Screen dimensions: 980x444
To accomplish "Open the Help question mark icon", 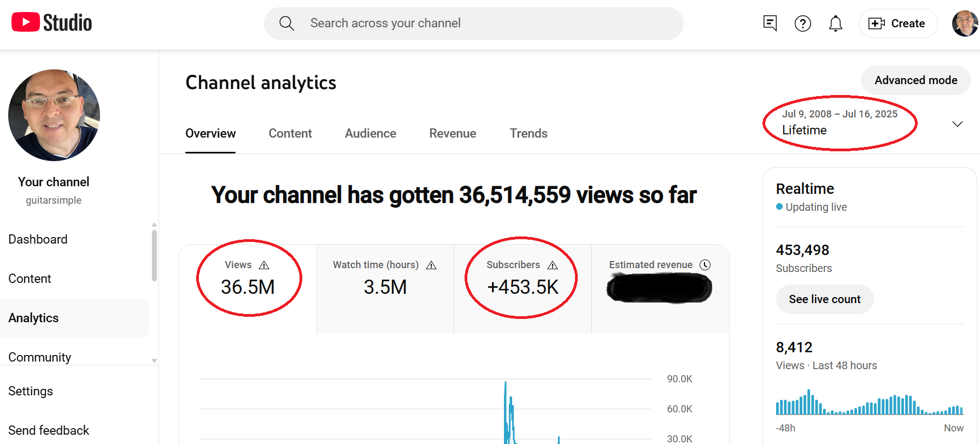I will coord(802,23).
